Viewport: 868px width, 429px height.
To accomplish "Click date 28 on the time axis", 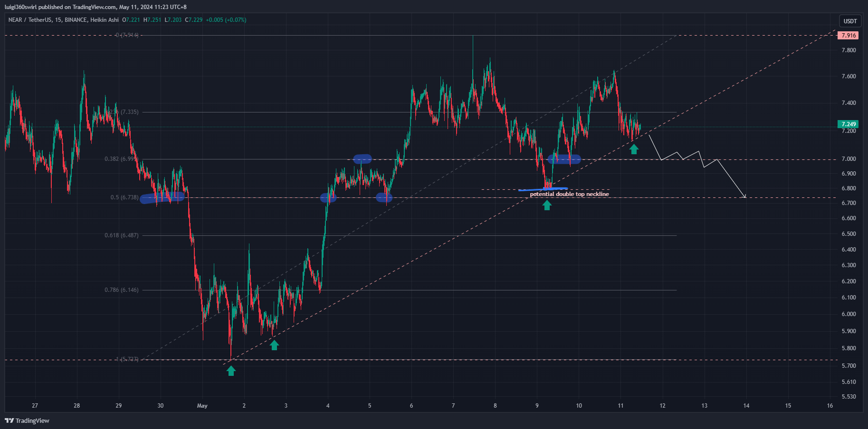I will [77, 406].
